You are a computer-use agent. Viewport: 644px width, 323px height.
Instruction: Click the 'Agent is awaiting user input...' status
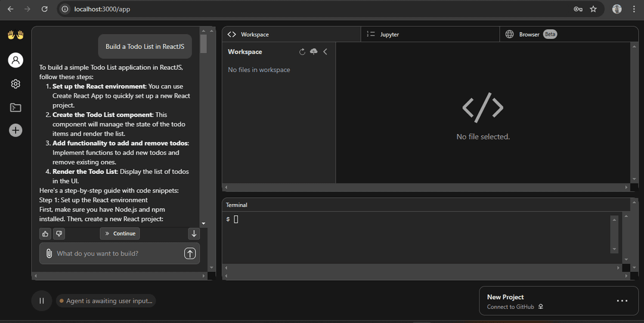(106, 301)
